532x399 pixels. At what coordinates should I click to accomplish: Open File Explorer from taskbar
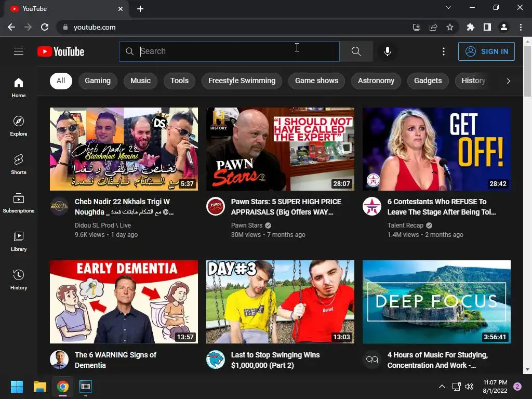[39, 387]
